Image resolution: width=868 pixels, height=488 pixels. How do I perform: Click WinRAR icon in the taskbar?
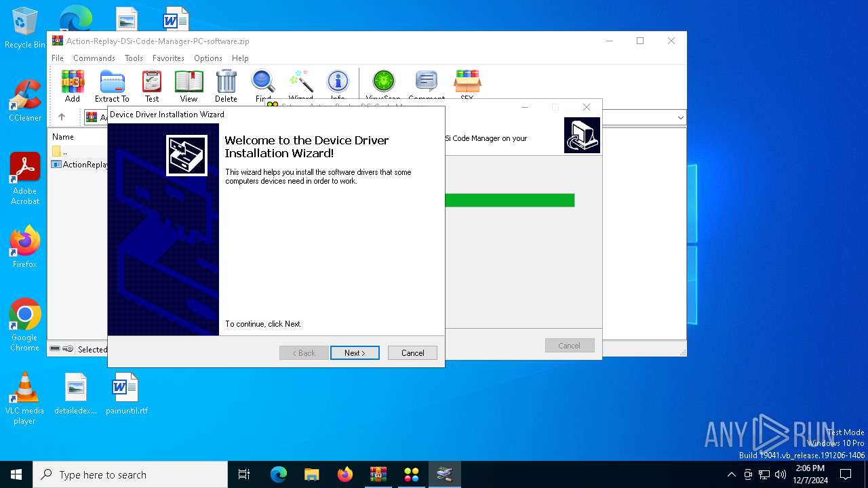click(378, 474)
